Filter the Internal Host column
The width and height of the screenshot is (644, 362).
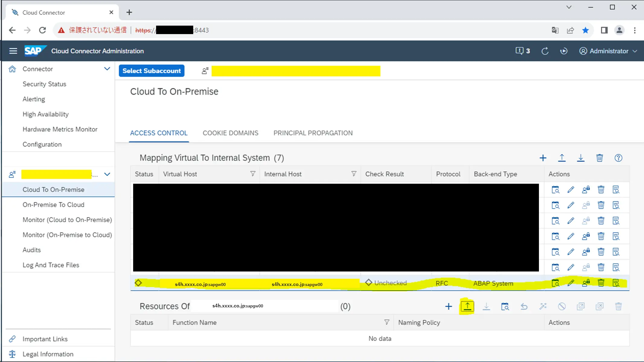[x=354, y=174]
